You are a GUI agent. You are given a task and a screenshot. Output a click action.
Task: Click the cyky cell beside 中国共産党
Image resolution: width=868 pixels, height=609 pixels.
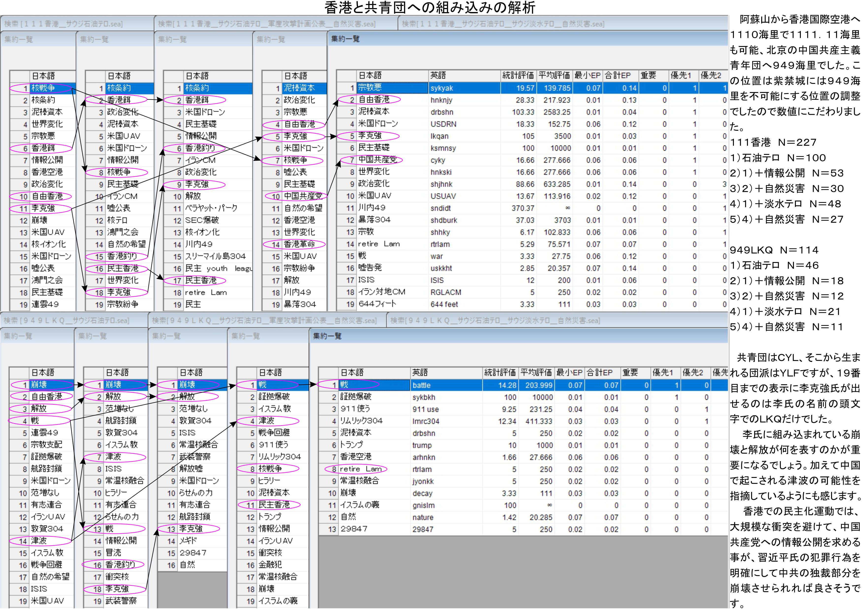click(438, 160)
